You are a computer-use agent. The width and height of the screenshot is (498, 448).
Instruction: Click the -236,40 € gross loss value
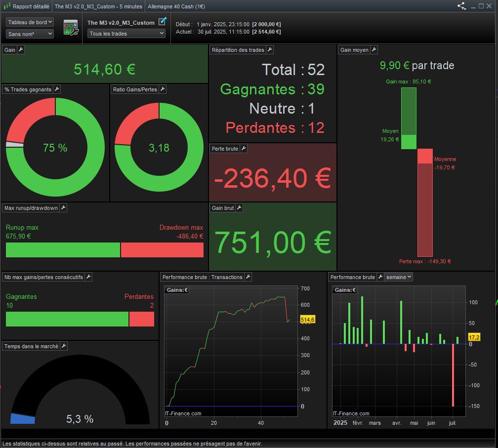point(273,178)
